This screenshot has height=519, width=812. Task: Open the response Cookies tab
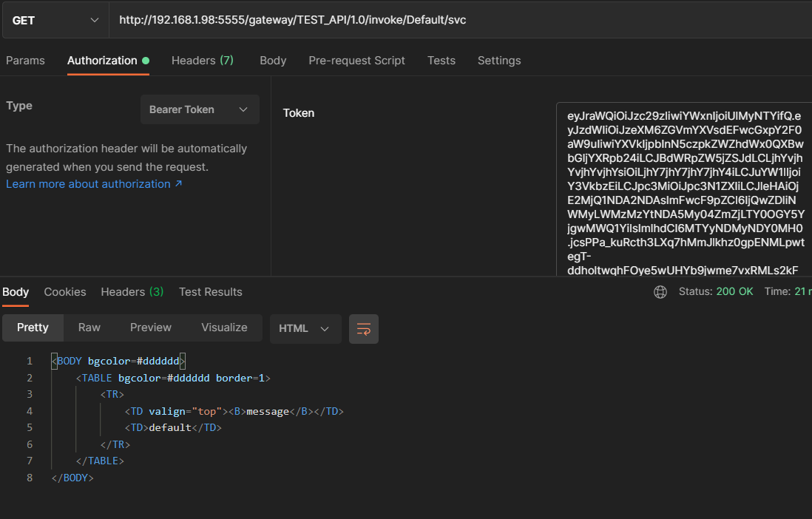pos(65,292)
